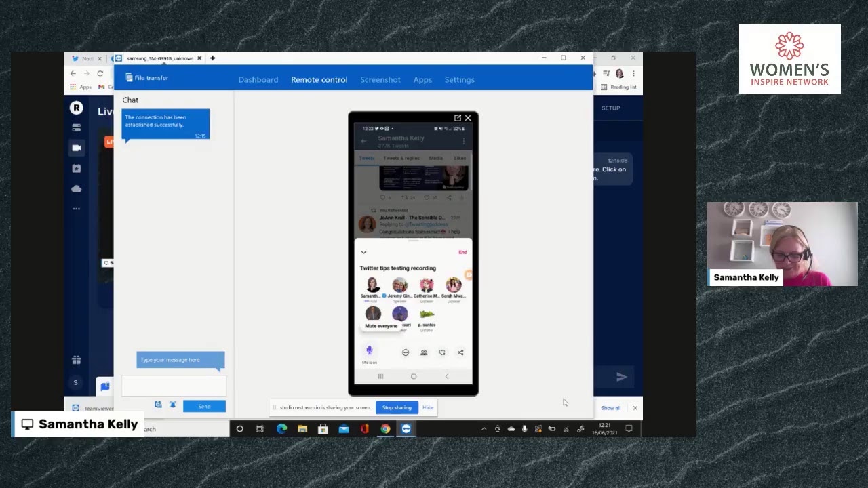Open Microsoft Store from taskbar
Image resolution: width=868 pixels, height=488 pixels.
(323, 428)
